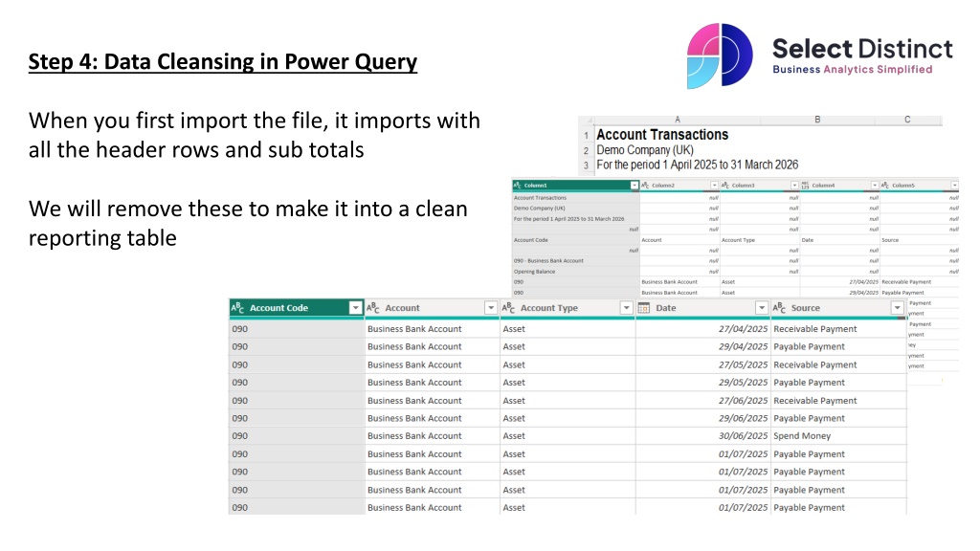Click the ABC type icon on Source column

click(x=779, y=308)
